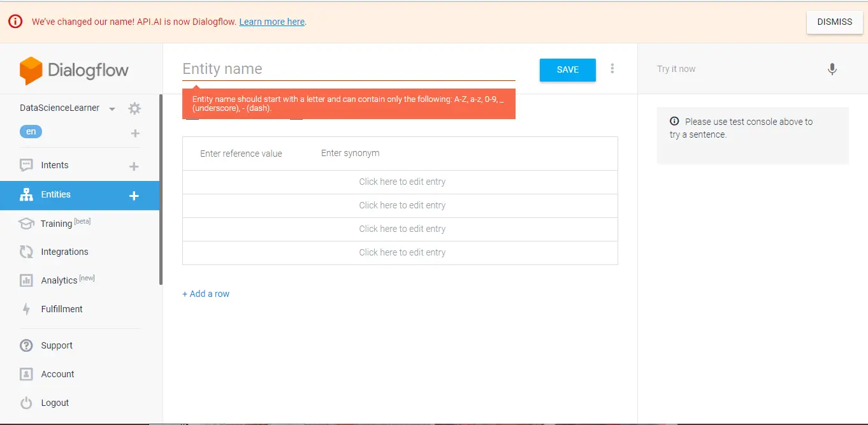Click the orange entity name validation tooltip
The image size is (868, 425).
pos(349,104)
